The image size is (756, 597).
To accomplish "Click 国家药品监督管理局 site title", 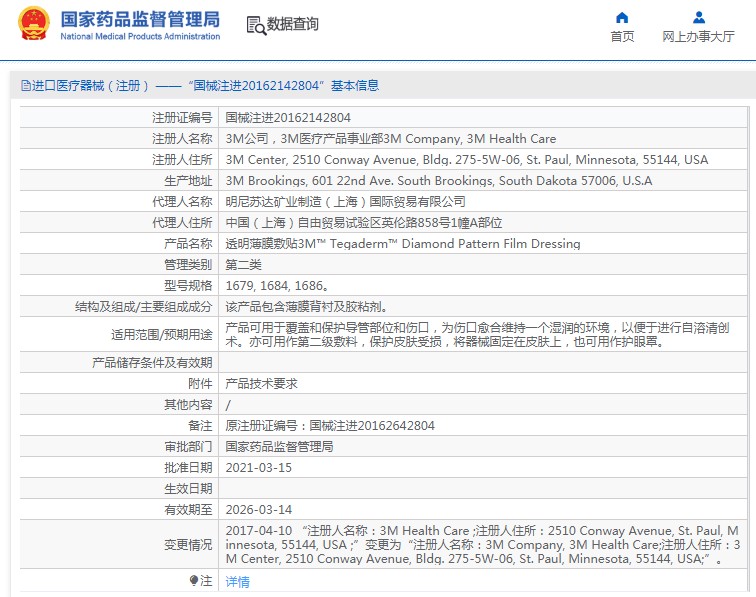I will 140,19.
